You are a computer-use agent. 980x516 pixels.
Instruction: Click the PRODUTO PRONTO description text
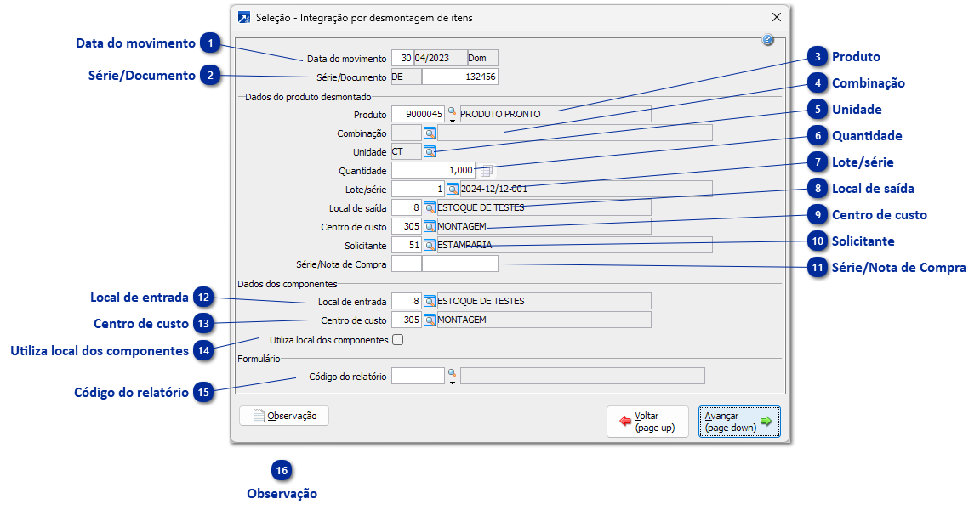point(500,114)
